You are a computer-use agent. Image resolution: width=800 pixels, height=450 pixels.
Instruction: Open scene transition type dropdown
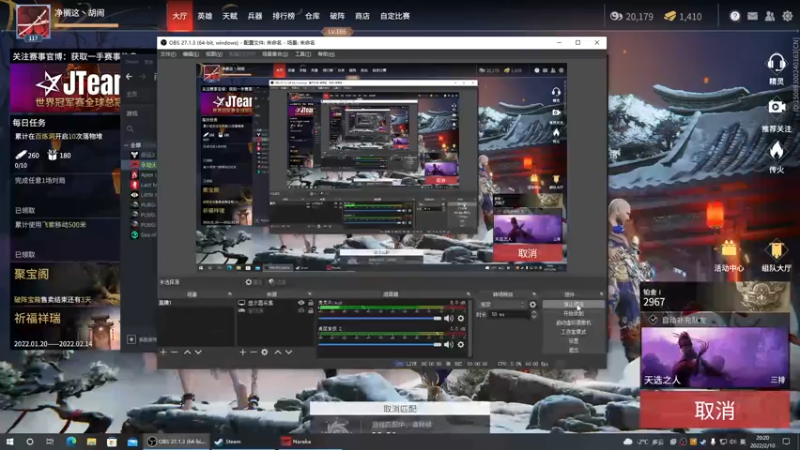coord(502,305)
